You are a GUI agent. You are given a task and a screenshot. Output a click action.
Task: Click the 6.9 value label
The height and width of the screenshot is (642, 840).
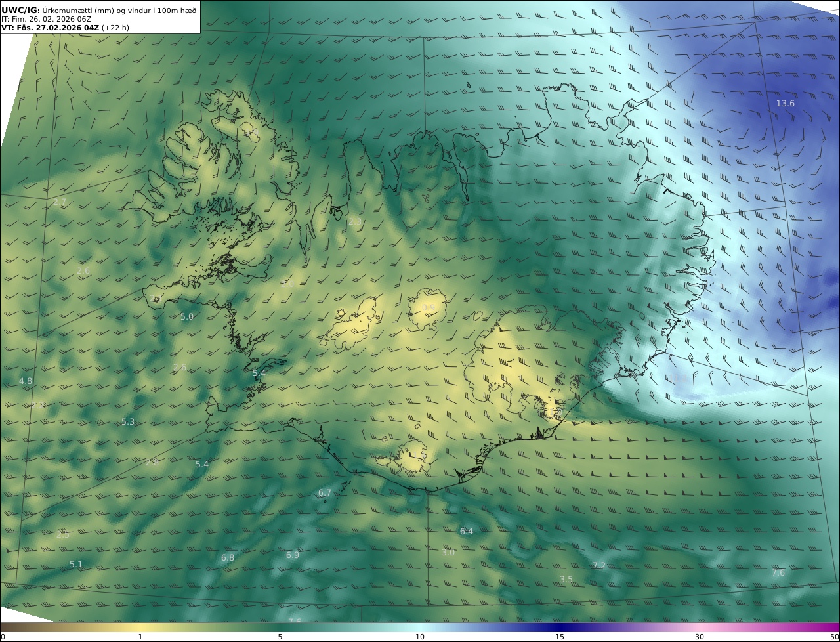point(293,555)
